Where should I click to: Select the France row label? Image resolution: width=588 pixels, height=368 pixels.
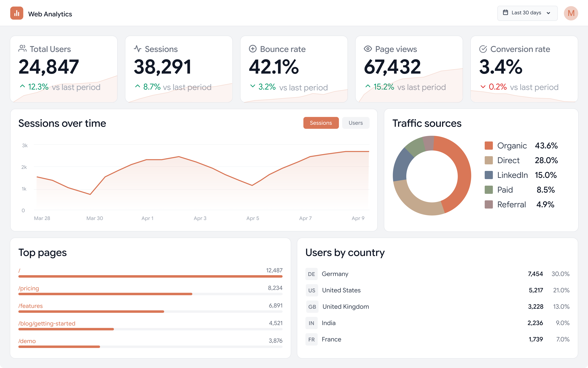tap(331, 339)
